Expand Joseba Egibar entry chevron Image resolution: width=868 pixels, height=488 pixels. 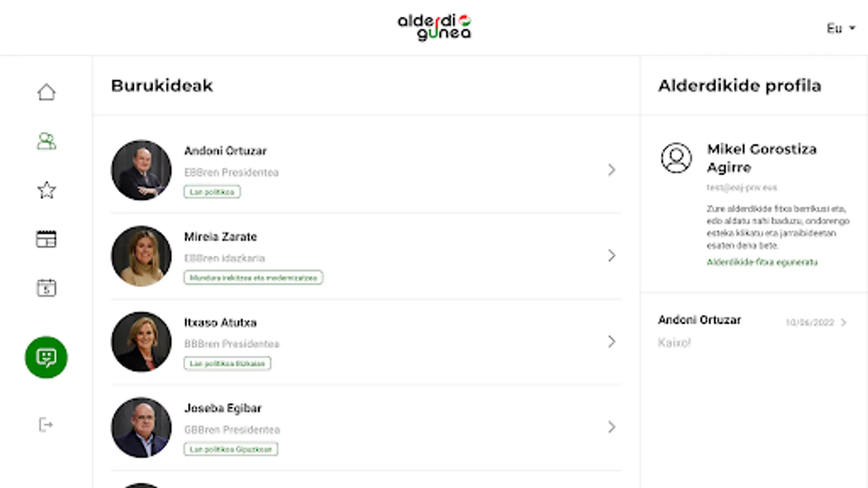611,427
